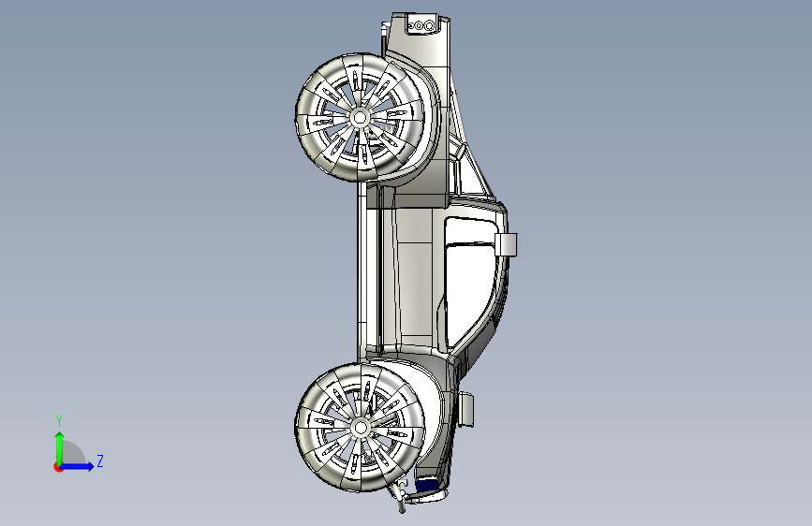Select the lower wheel's center hub

pyautogui.click(x=360, y=428)
